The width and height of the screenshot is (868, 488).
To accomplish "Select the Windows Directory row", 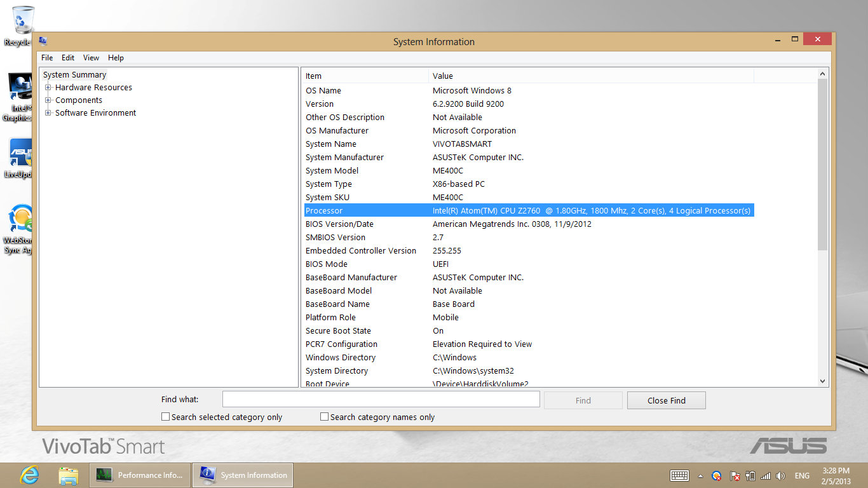I will point(529,357).
